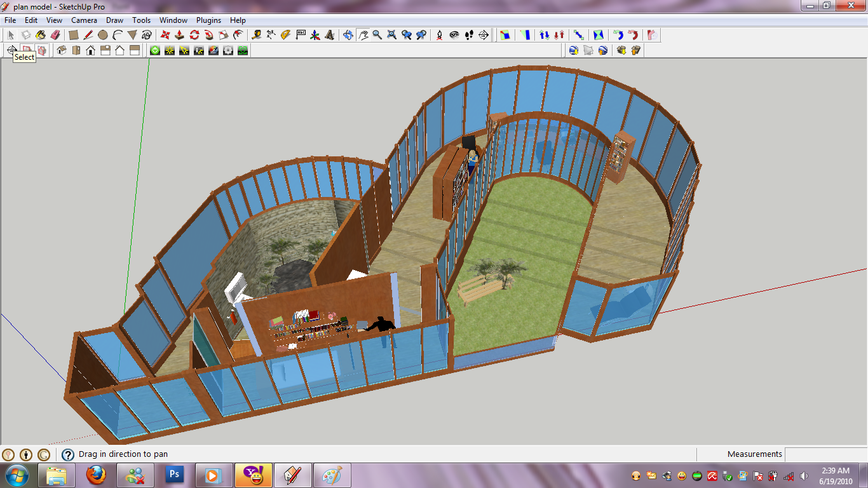Click the system tray volume icon
The height and width of the screenshot is (488, 868).
804,476
